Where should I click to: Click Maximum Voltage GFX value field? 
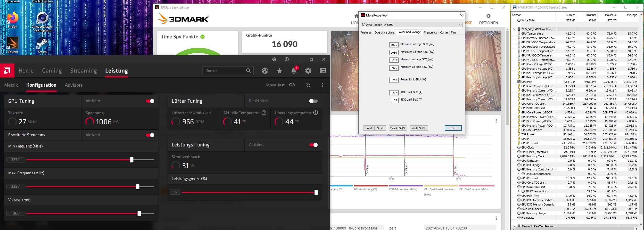[394, 45]
